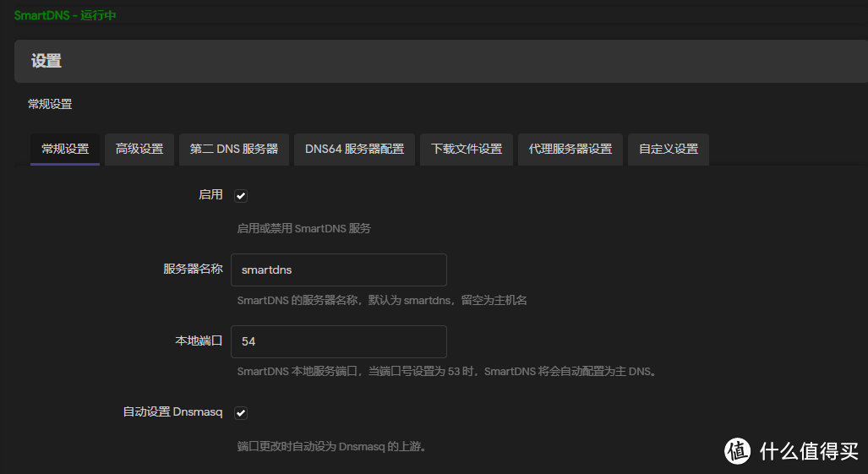Switch to the 自定义设置 tab
Screen dimensions: 868x474
[x=669, y=150]
